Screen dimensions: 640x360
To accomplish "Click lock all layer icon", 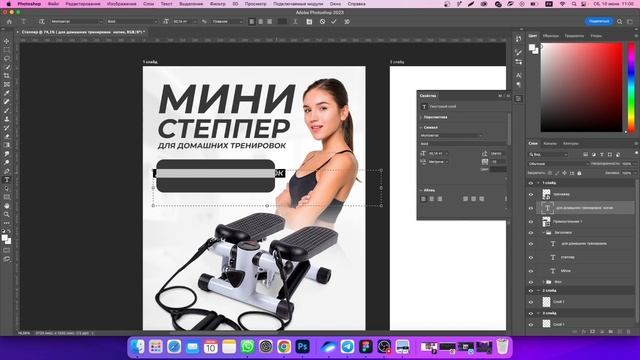I will pyautogui.click(x=579, y=173).
